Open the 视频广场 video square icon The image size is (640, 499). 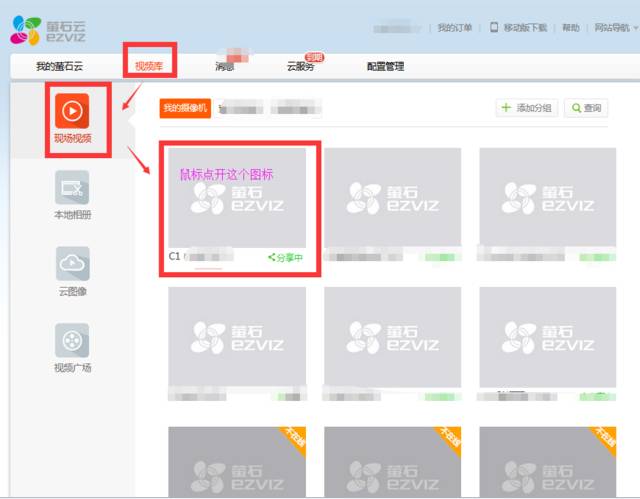(72, 340)
